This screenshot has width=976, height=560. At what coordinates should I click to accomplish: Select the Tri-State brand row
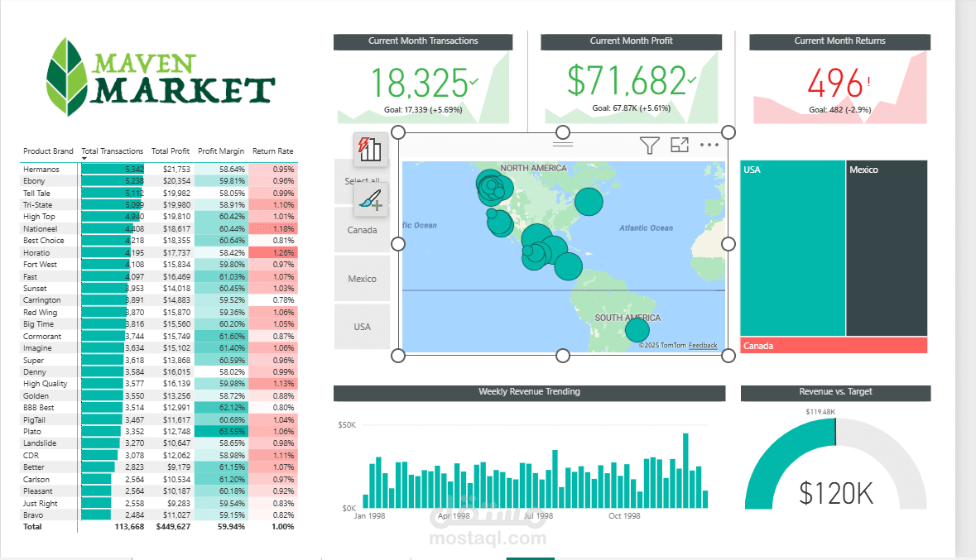coord(159,204)
